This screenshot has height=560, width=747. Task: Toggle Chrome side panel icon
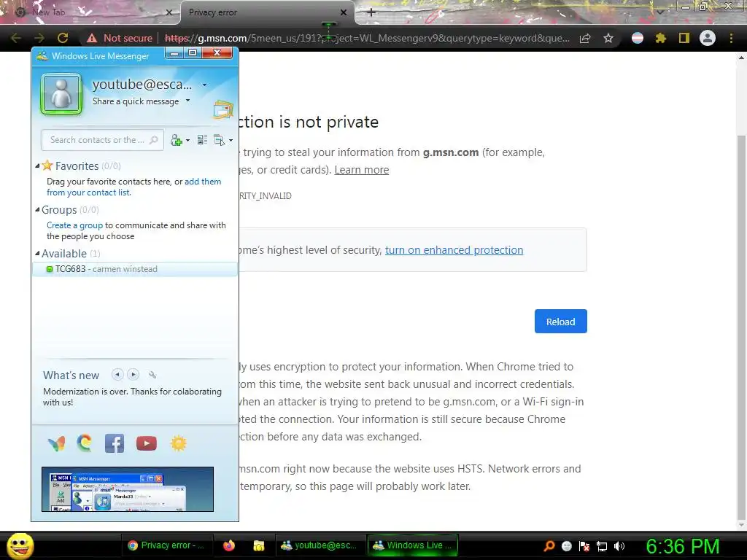684,38
